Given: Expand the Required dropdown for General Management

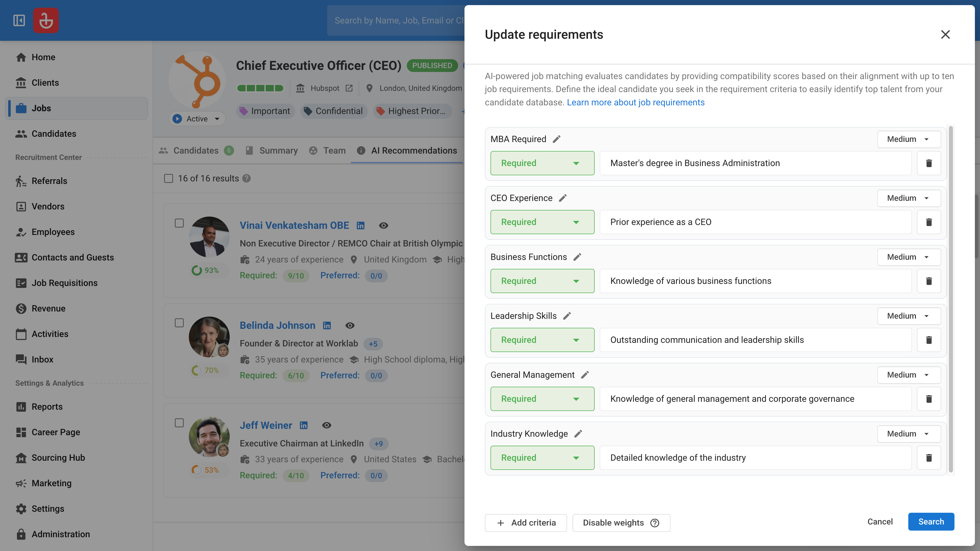Looking at the screenshot, I should tap(542, 399).
